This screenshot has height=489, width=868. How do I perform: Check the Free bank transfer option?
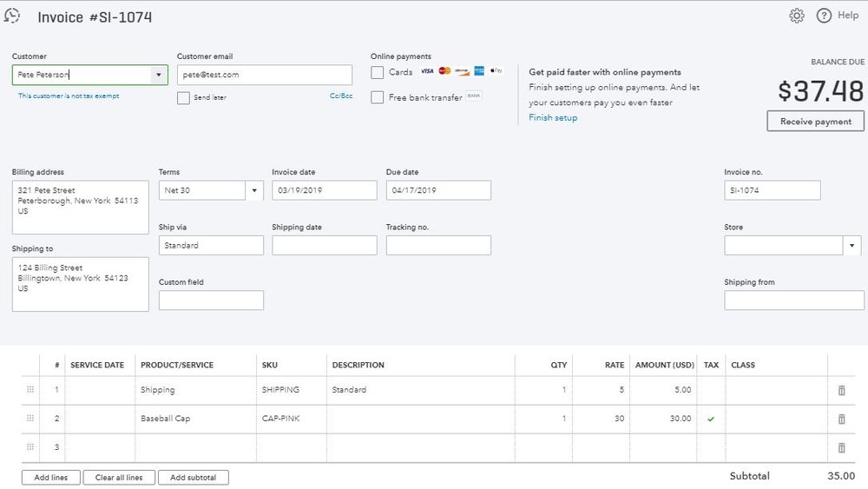(378, 97)
